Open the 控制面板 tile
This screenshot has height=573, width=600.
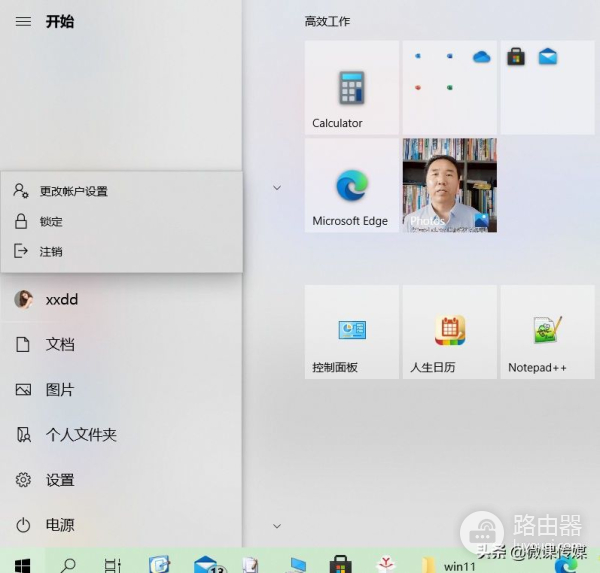click(x=352, y=332)
